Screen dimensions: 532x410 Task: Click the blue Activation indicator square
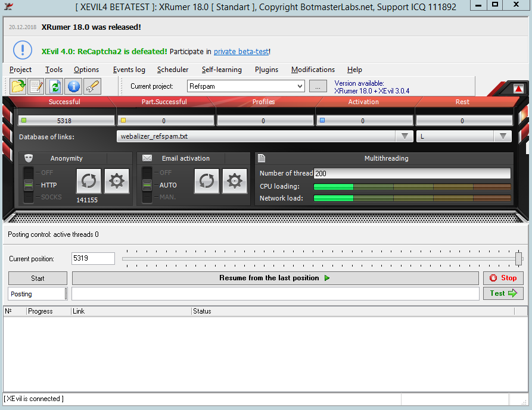(x=322, y=120)
